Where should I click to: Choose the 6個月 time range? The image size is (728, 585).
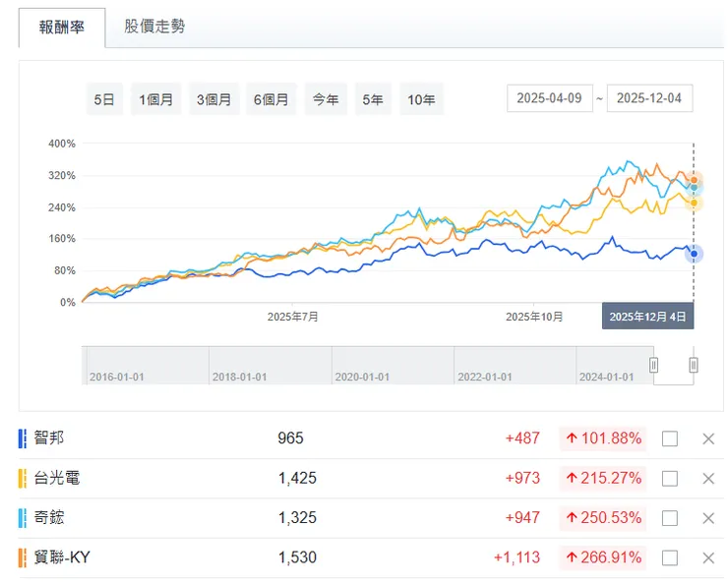pyautogui.click(x=271, y=99)
